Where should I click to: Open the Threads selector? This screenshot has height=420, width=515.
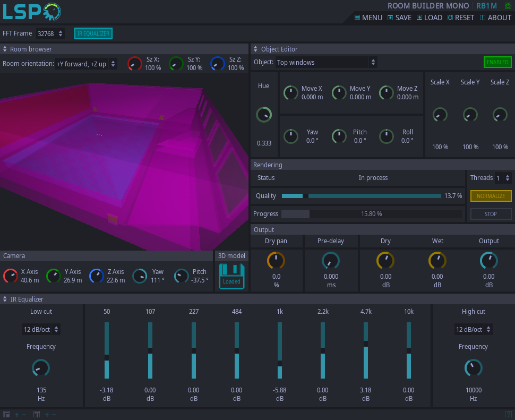[503, 178]
